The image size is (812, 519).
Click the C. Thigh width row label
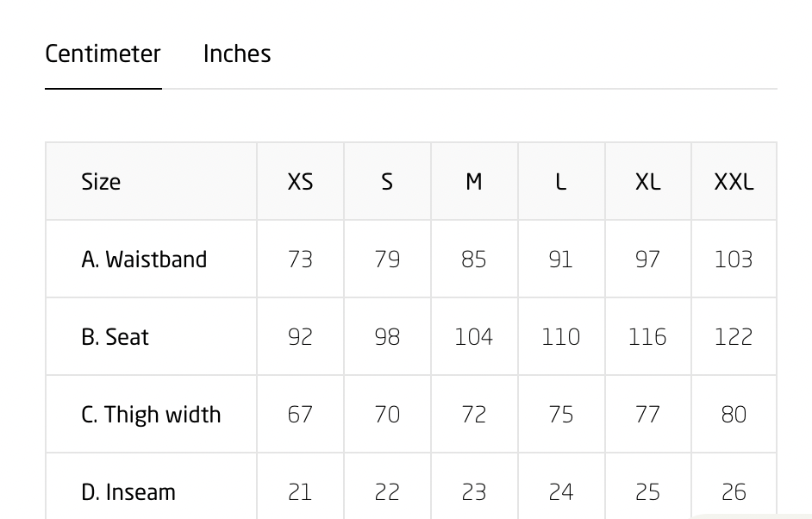[151, 415]
